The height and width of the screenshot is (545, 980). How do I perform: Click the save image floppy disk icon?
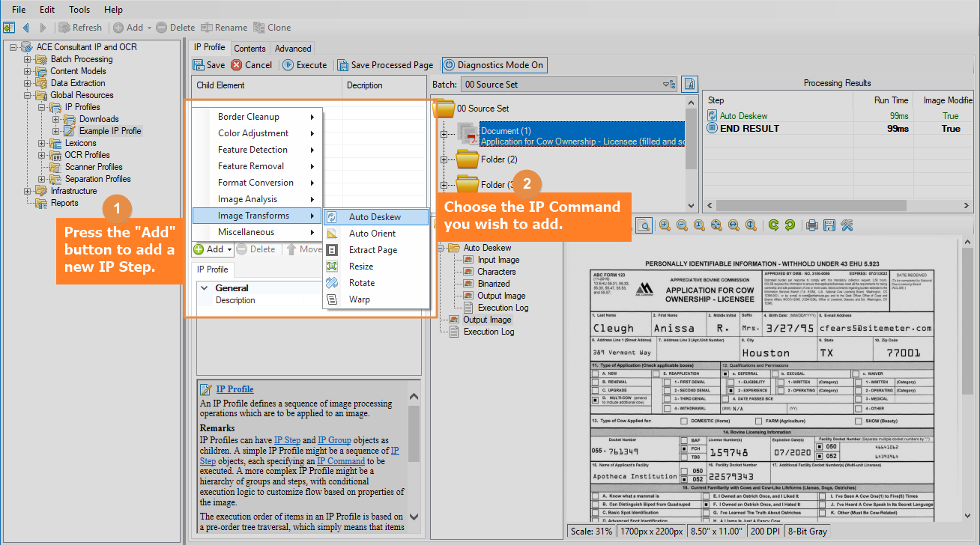click(829, 225)
